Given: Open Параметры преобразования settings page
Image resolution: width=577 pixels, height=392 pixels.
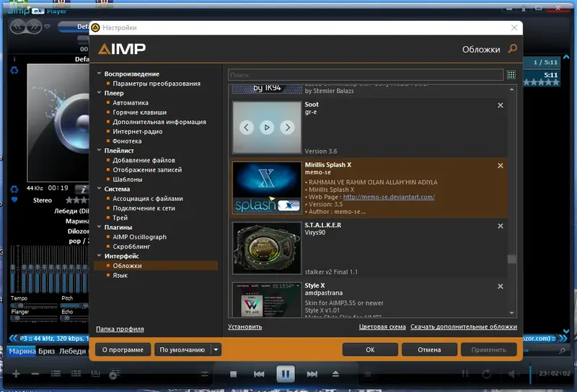Looking at the screenshot, I should pyautogui.click(x=157, y=84).
